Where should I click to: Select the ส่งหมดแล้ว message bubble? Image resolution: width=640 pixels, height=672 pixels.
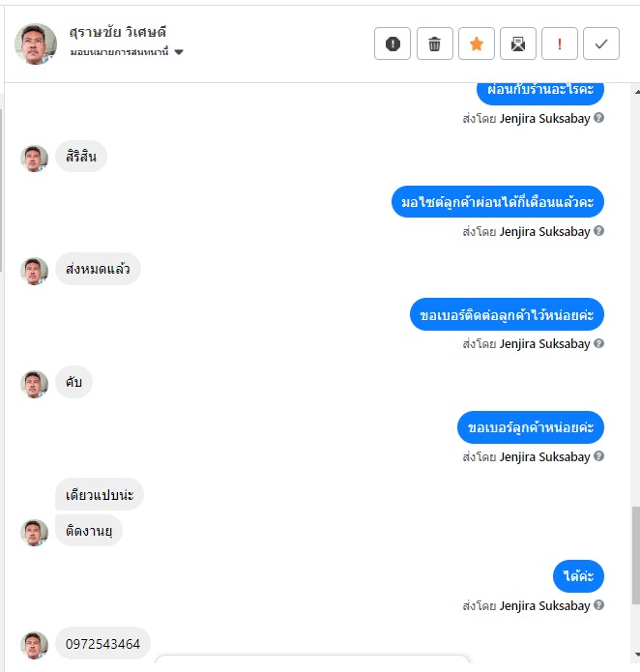98,269
